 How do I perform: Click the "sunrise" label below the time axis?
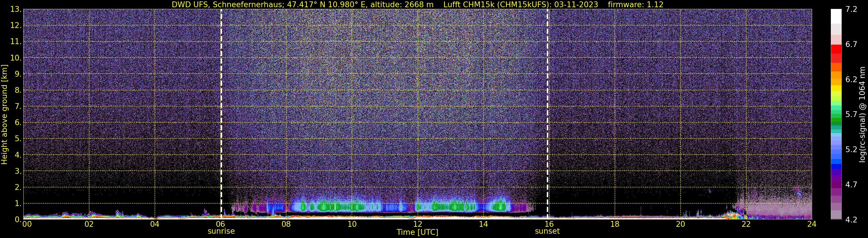pos(221,231)
